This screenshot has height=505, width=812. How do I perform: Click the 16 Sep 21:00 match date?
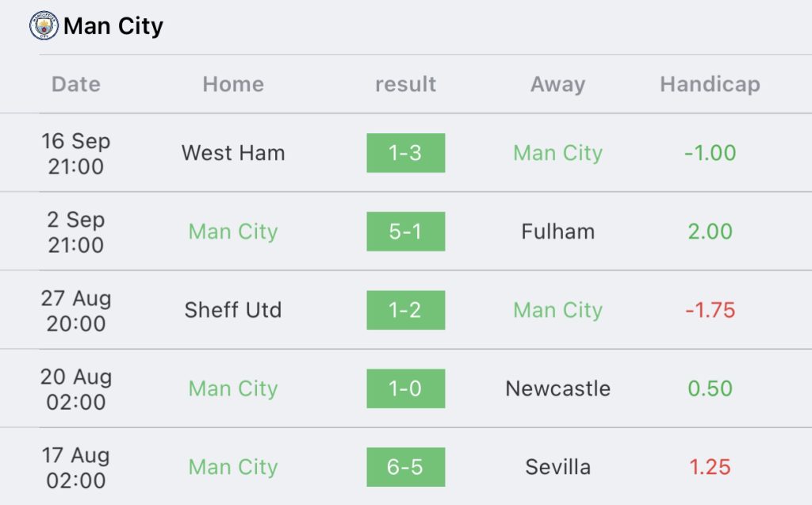click(x=76, y=153)
